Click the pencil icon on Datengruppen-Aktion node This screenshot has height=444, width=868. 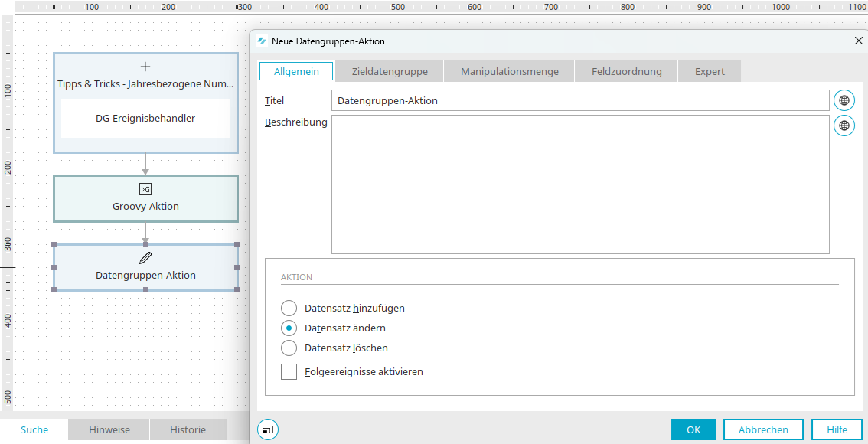(x=145, y=257)
